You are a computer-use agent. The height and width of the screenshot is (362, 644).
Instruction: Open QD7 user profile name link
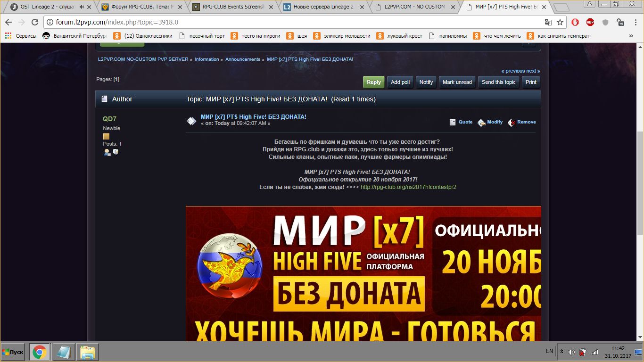coord(109,119)
